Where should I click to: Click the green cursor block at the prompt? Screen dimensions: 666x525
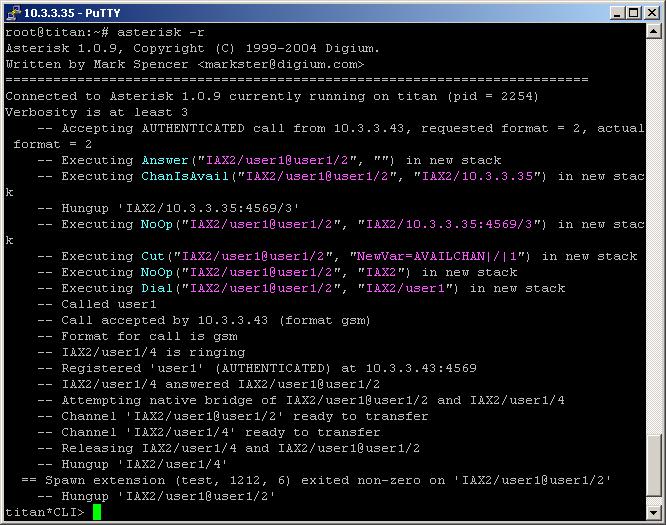tap(97, 512)
